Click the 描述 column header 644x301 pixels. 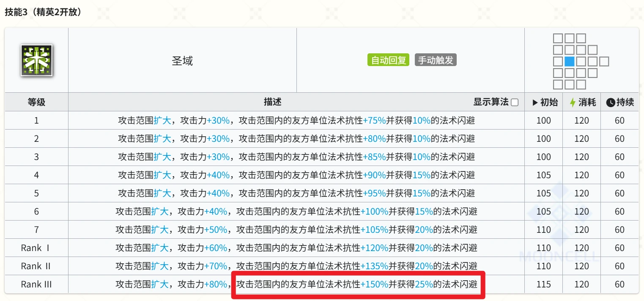click(x=272, y=102)
